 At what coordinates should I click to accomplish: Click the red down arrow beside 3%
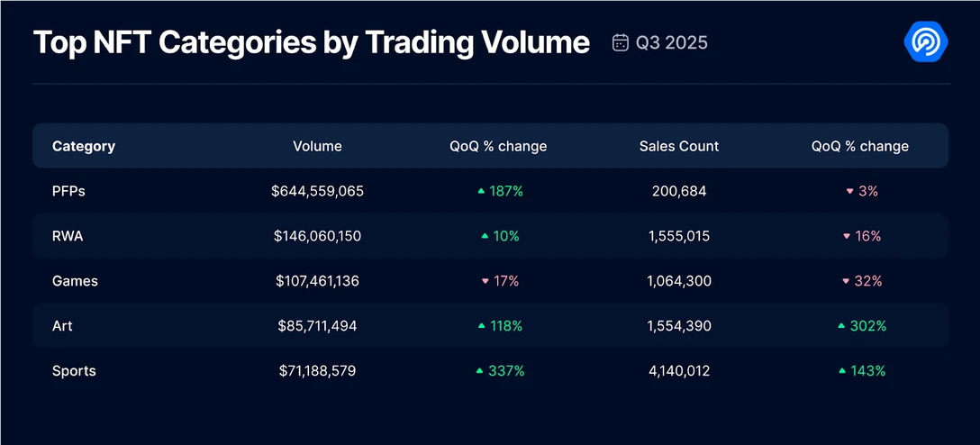coord(849,191)
